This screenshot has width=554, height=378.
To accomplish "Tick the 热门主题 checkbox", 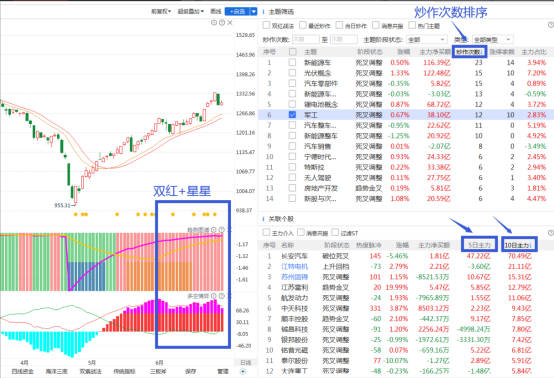I will pyautogui.click(x=412, y=25).
